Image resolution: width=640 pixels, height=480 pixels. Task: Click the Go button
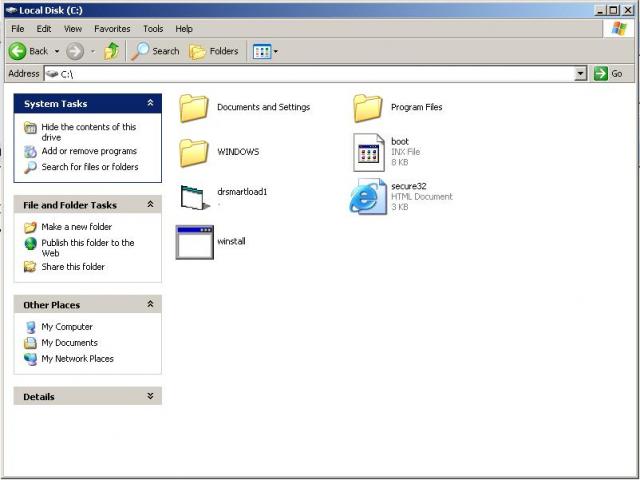(609, 73)
